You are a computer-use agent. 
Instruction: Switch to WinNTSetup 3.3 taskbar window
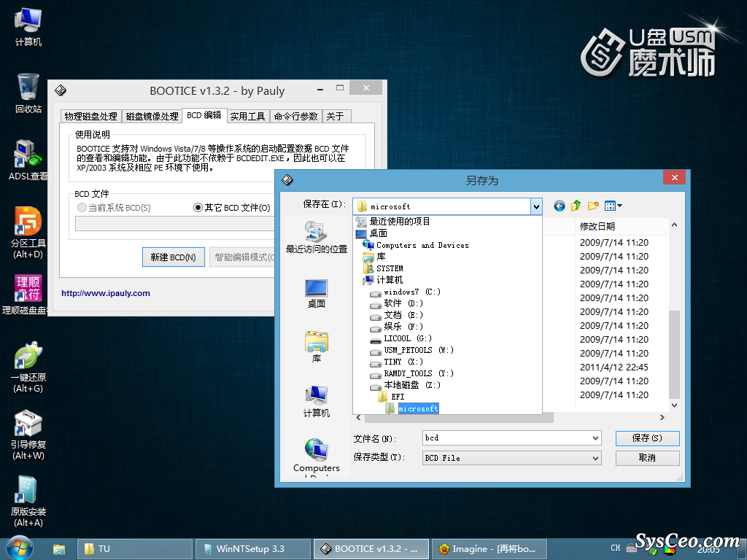[253, 549]
